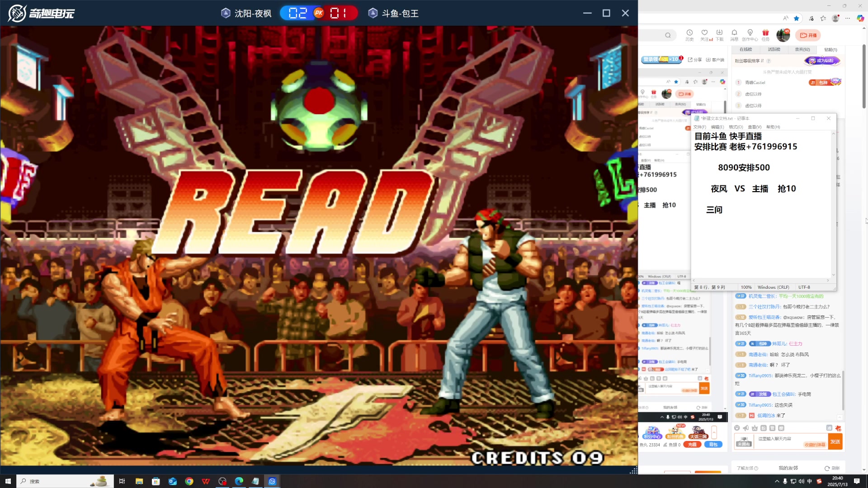Click the 下载 download icon
The height and width of the screenshot is (488, 868).
coord(719,35)
